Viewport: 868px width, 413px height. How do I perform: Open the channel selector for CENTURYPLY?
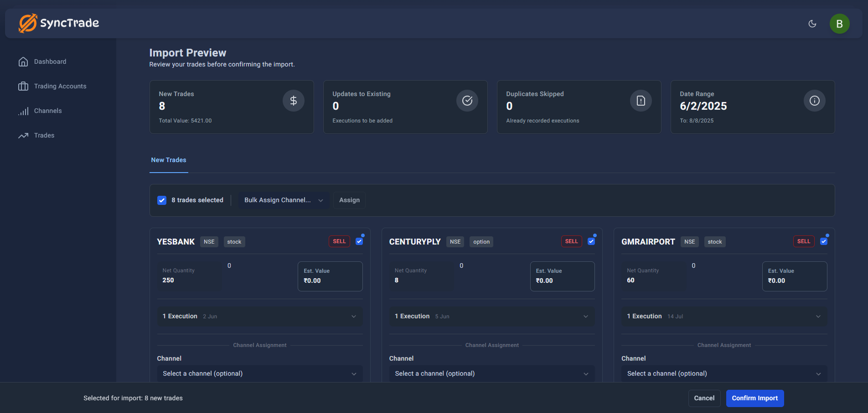(492, 373)
